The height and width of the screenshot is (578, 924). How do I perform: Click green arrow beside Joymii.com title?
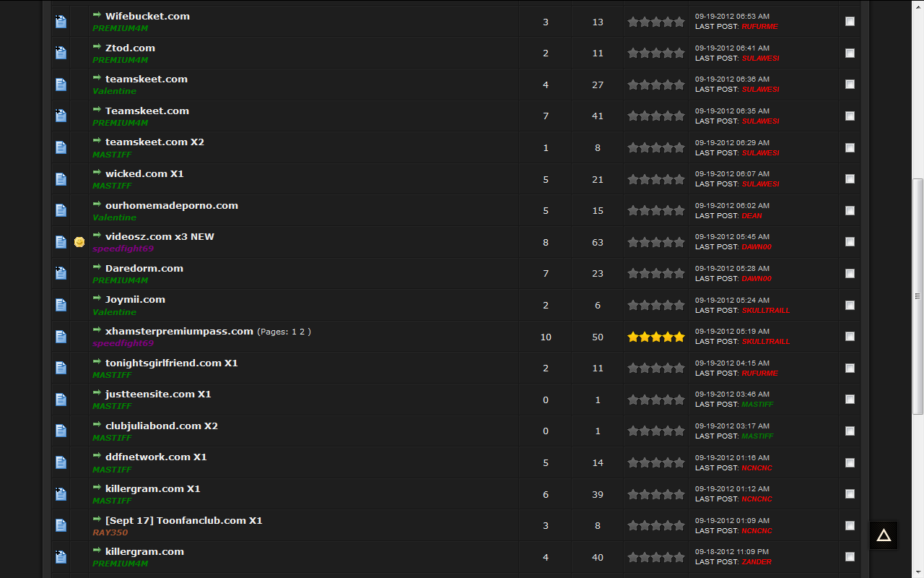pos(97,298)
